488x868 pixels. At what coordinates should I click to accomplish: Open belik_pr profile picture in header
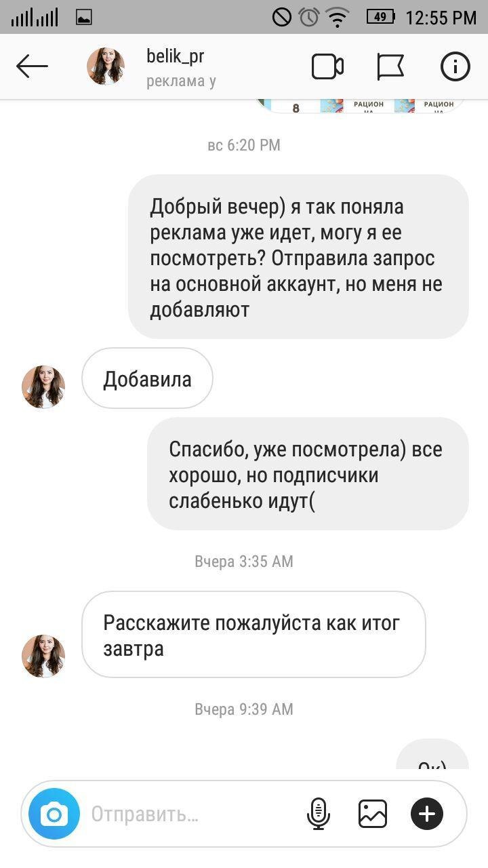pos(106,66)
